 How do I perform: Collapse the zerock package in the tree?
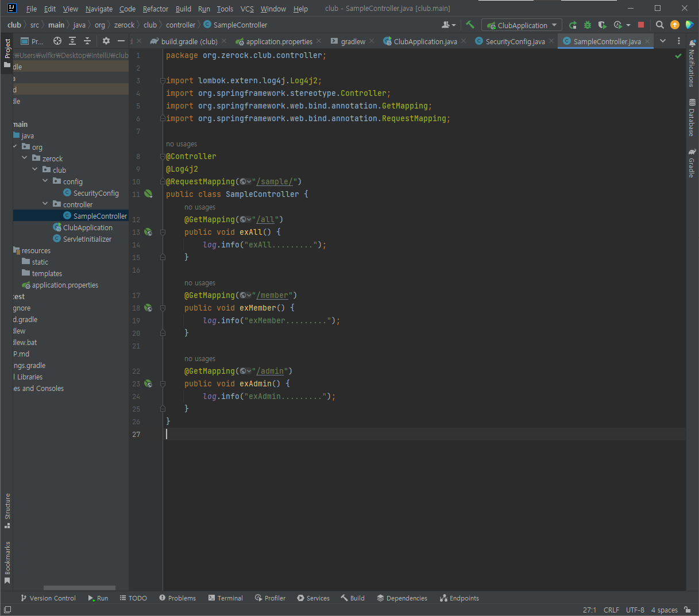point(25,158)
